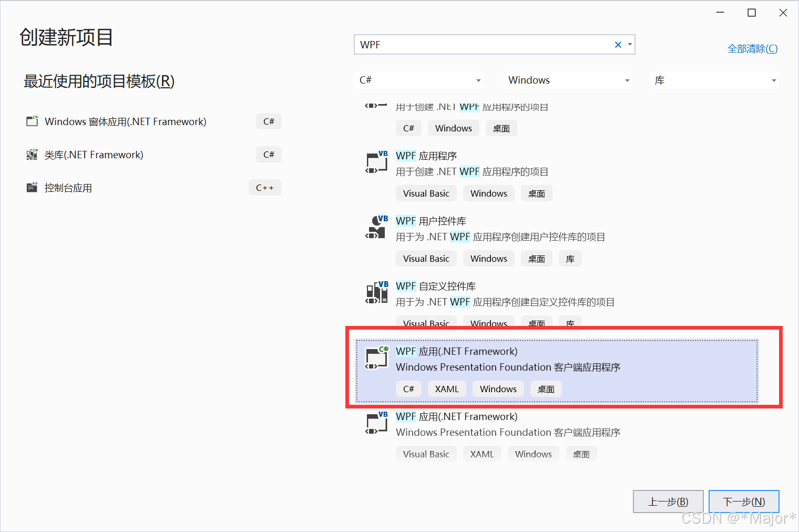This screenshot has width=799, height=532.
Task: Click the 下一步(N) next button
Action: [744, 502]
